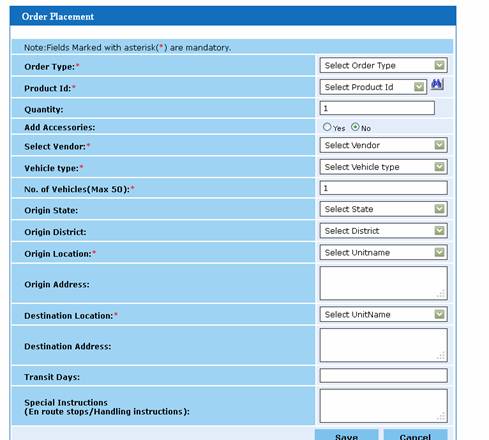Viewport: 489px width, 440px height.
Task: Select the Yes radio for Add Accessories
Action: coord(327,127)
